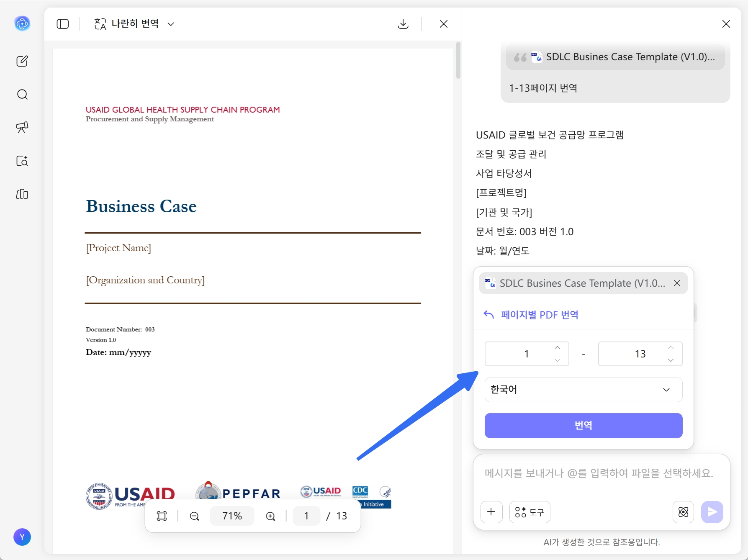748x560 pixels.
Task: Click the translated line 날짜: 월/연도
Action: pos(503,251)
